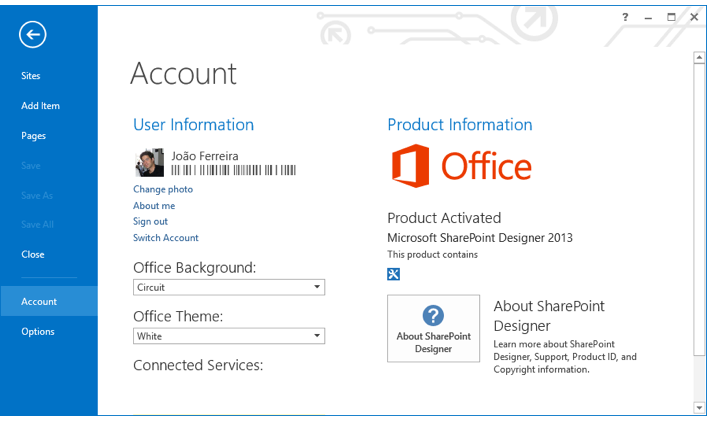The width and height of the screenshot is (707, 422).
Task: Select the Account tab in sidebar
Action: [x=49, y=301]
